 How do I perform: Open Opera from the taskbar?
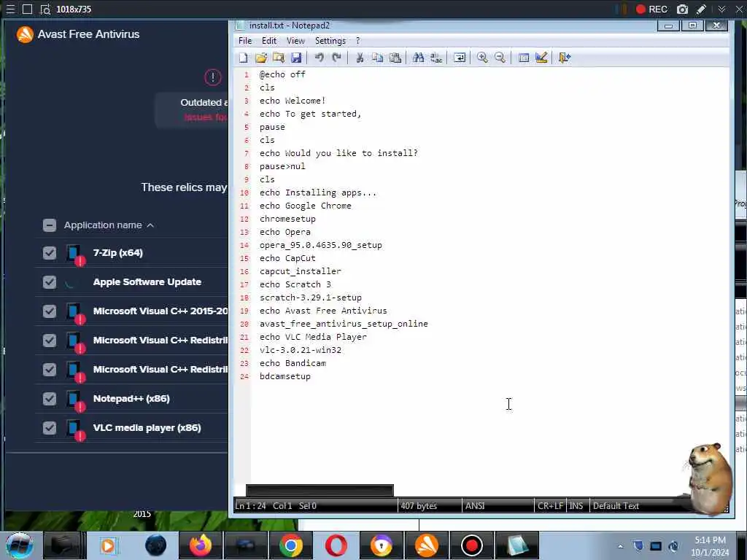[x=336, y=545]
